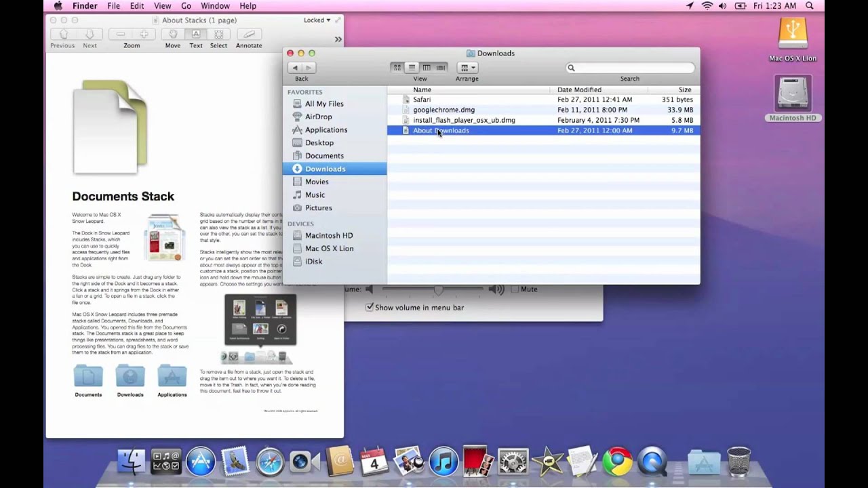Open the Locked dropdown in Preview title bar
This screenshot has height=488, width=868.
317,20
